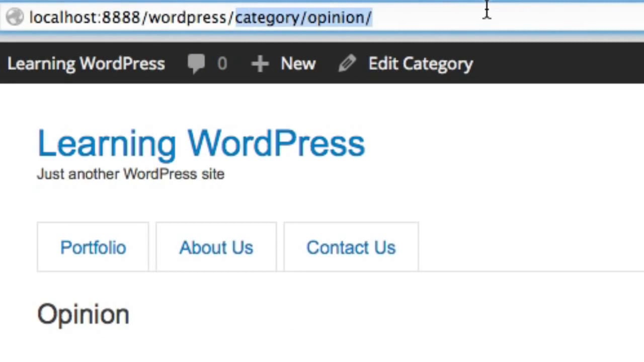Open the comment count 0 in admin bar

(x=222, y=64)
